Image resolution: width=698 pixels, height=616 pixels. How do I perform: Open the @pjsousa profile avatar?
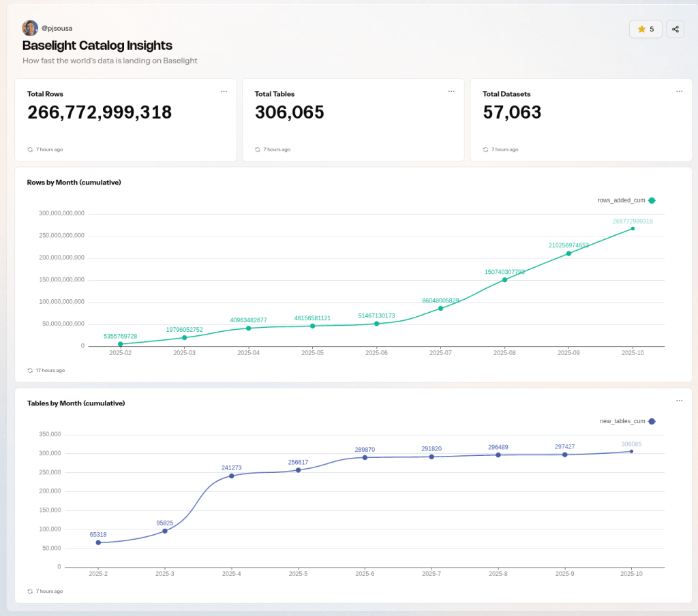[x=30, y=28]
